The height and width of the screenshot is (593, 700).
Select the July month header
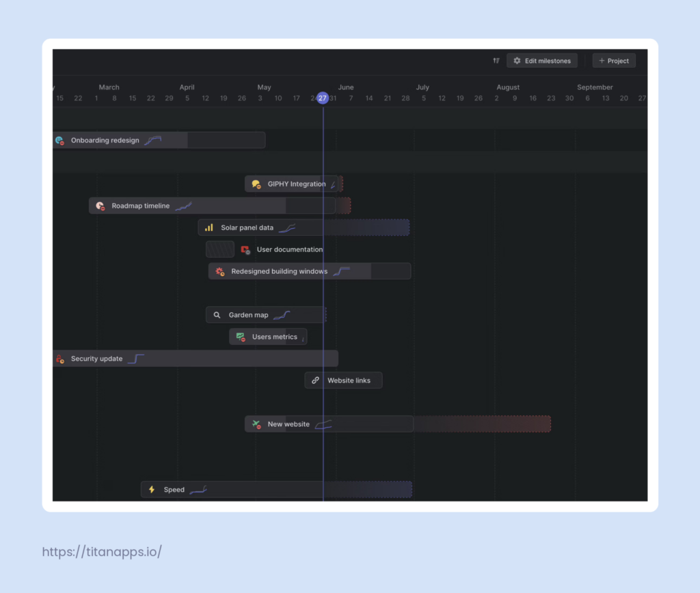pos(422,87)
